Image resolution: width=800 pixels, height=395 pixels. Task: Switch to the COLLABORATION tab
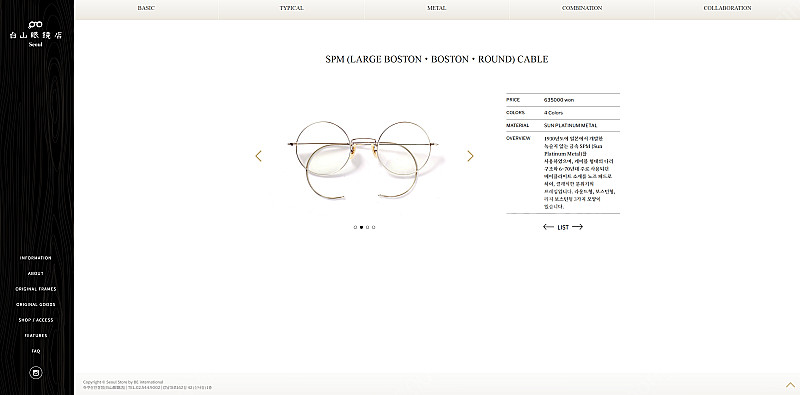point(727,8)
